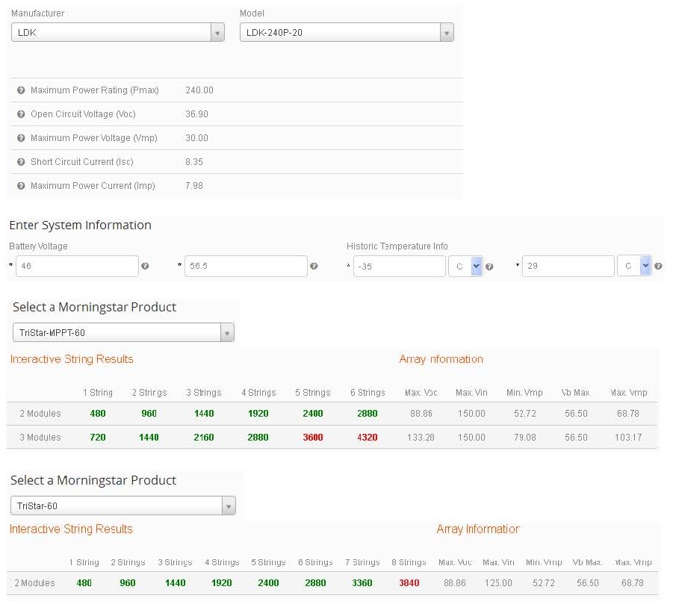
Task: Click the 240.00 Pmax value
Action: (199, 90)
